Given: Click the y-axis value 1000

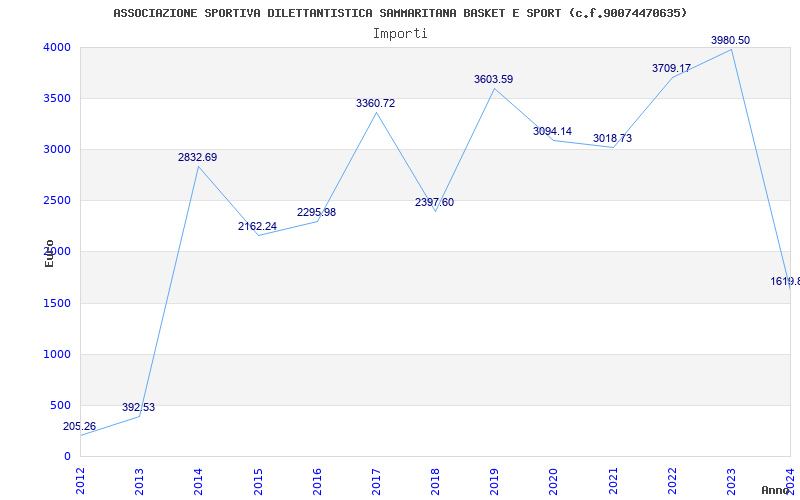Looking at the screenshot, I should click(x=57, y=355).
